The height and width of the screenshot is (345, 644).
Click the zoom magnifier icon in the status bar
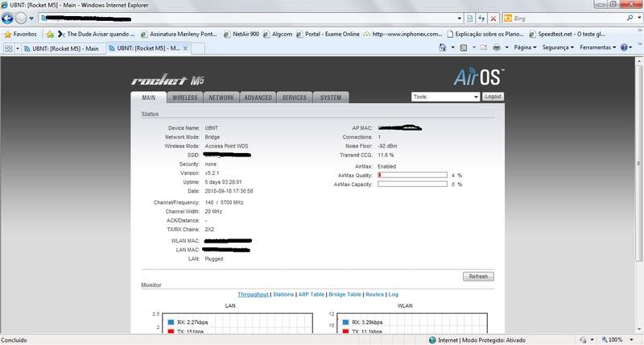click(605, 339)
